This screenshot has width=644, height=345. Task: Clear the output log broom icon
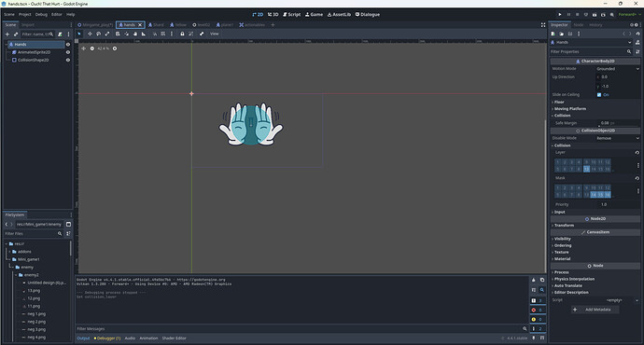tap(534, 280)
